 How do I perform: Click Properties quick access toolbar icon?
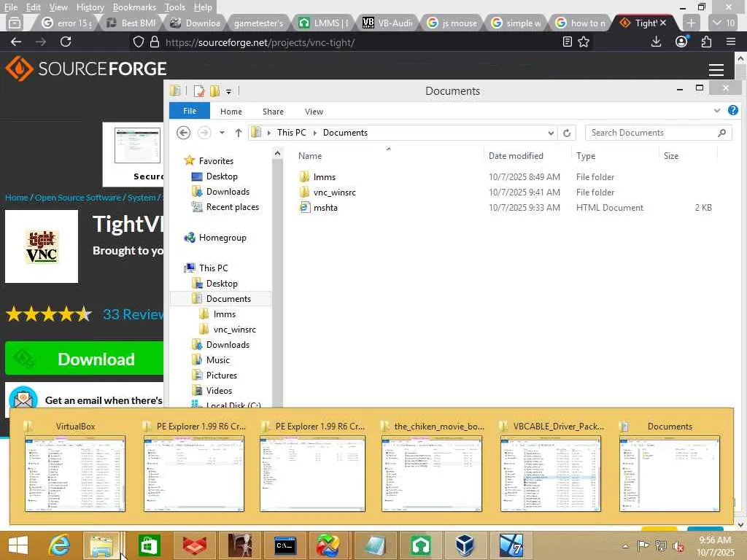(199, 90)
